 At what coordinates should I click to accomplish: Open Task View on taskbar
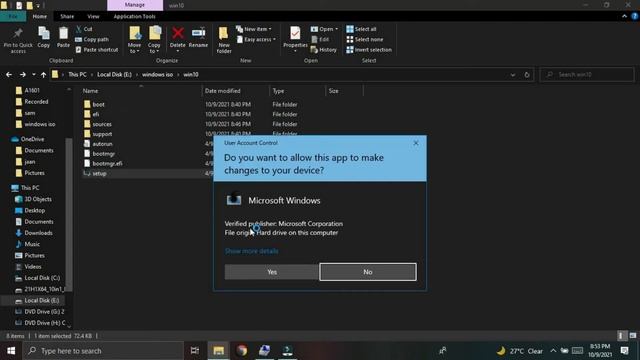pos(195,351)
